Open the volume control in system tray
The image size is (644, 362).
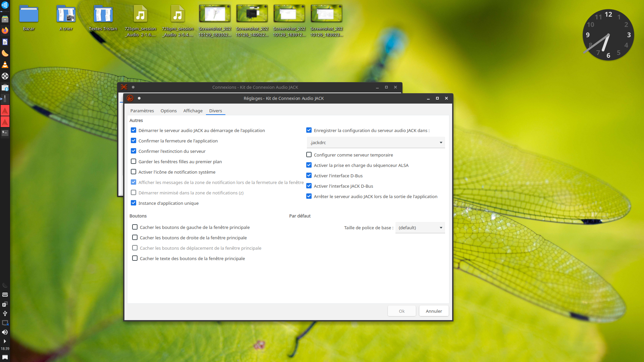[5, 332]
